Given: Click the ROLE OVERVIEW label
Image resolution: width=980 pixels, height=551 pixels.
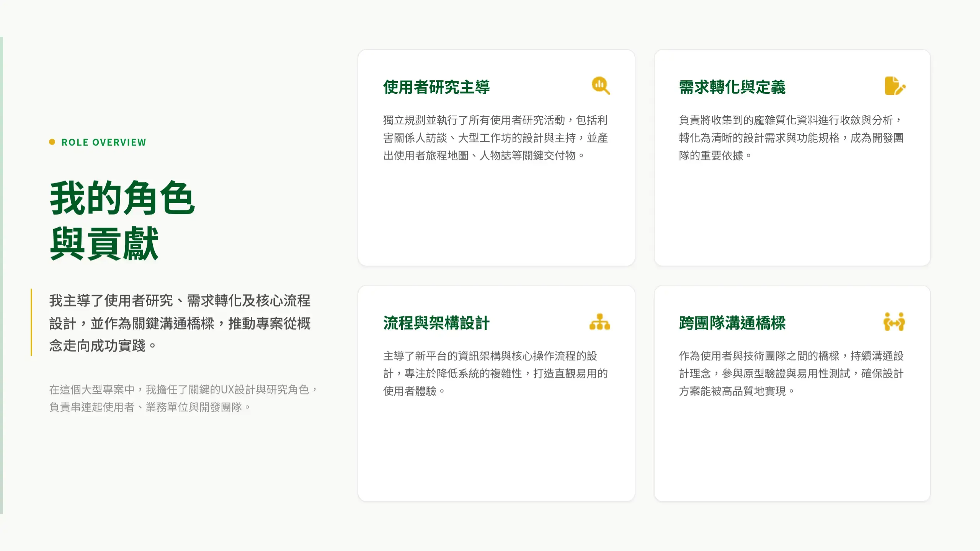Looking at the screenshot, I should click(104, 142).
